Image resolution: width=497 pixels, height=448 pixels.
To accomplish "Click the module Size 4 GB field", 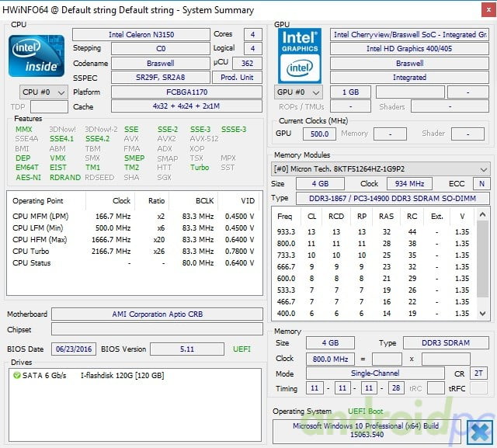I will 320,183.
